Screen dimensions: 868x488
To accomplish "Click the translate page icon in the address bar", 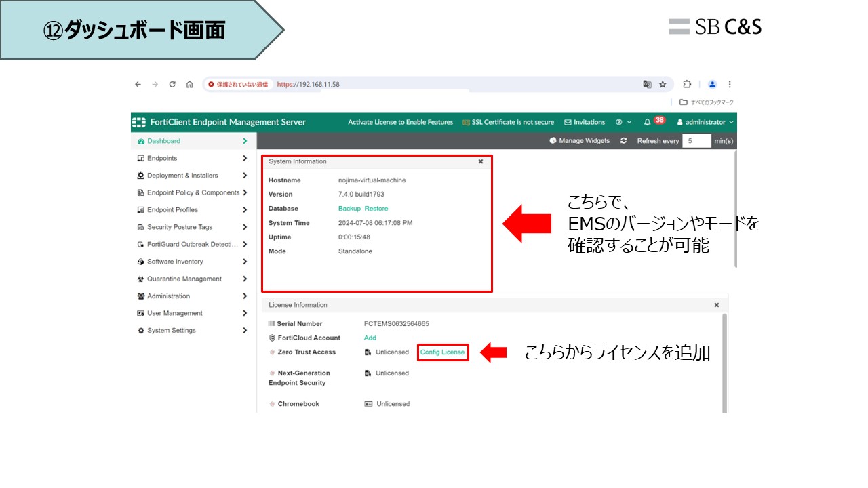I will click(647, 85).
